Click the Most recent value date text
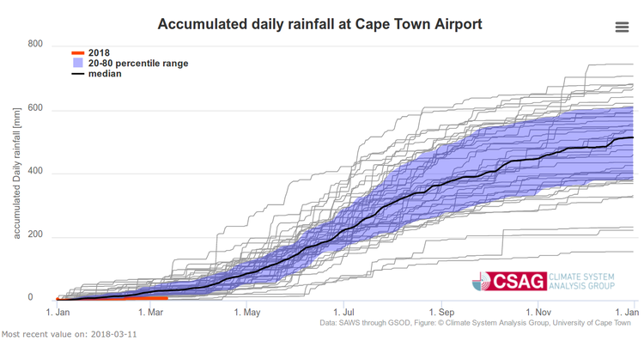The height and width of the screenshot is (341, 644). tap(69, 334)
